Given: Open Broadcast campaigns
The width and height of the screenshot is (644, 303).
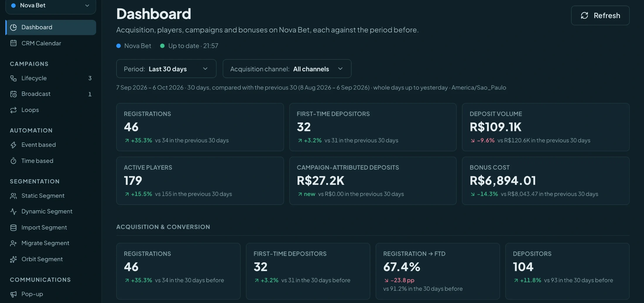Looking at the screenshot, I should tap(51, 94).
